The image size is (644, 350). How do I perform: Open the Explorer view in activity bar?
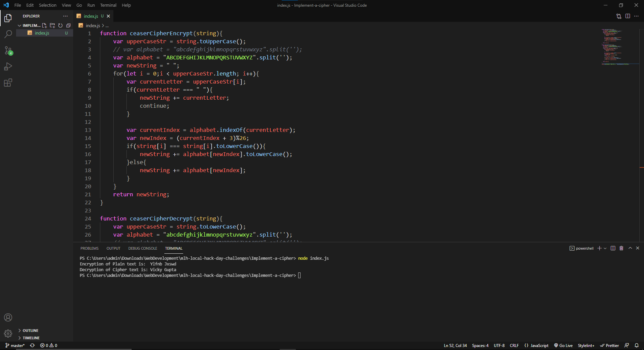(8, 18)
